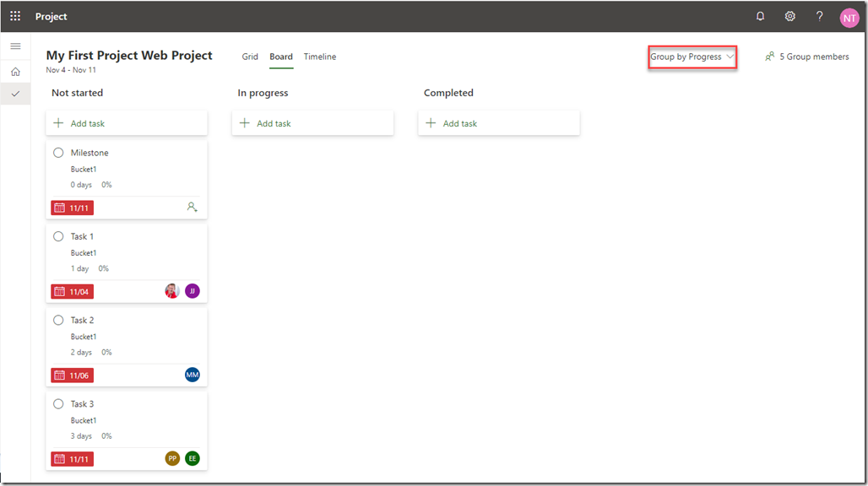This screenshot has width=868, height=486.
Task: Open the app launcher waffle icon
Action: (x=15, y=17)
